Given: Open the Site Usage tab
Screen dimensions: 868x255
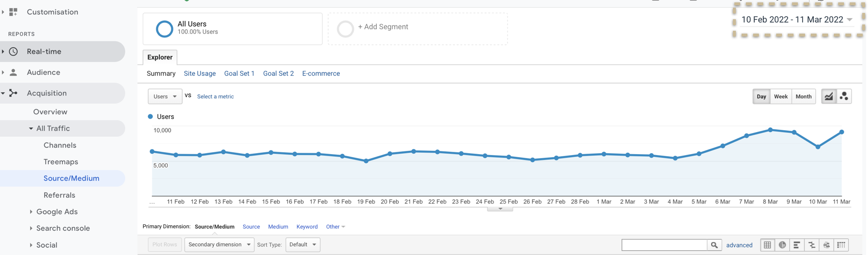Looking at the screenshot, I should (199, 73).
